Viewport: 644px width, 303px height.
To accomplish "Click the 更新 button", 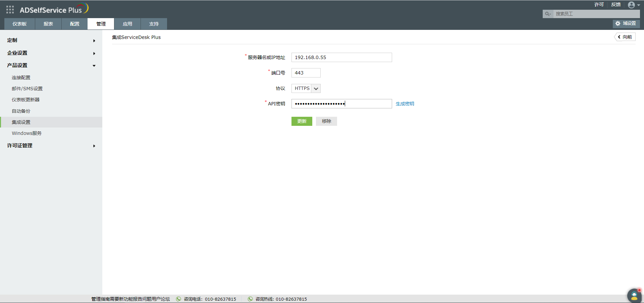I will point(302,121).
